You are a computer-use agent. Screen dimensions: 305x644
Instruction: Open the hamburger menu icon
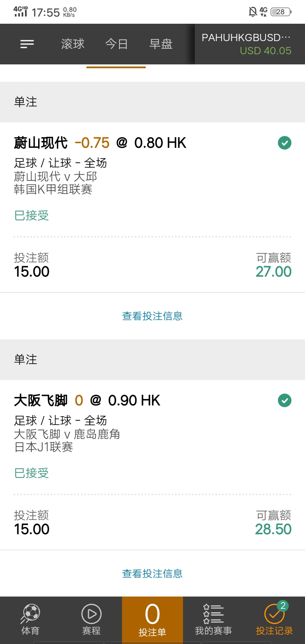coord(27,44)
